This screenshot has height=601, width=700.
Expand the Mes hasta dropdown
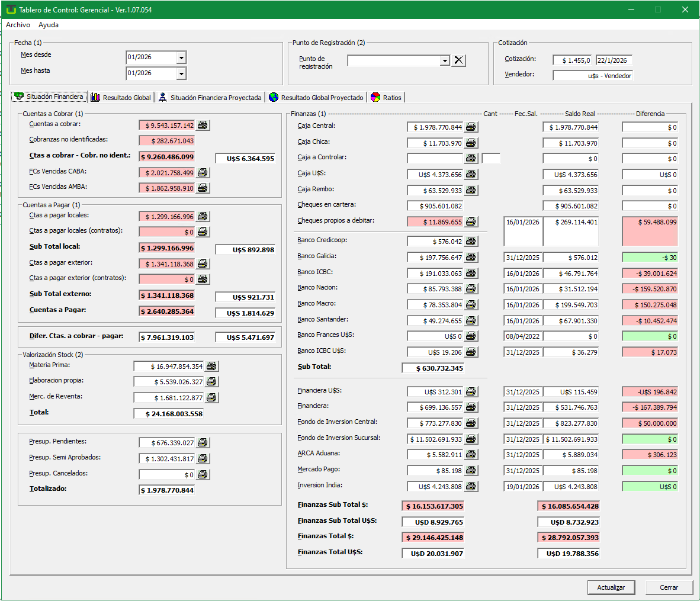pyautogui.click(x=181, y=73)
